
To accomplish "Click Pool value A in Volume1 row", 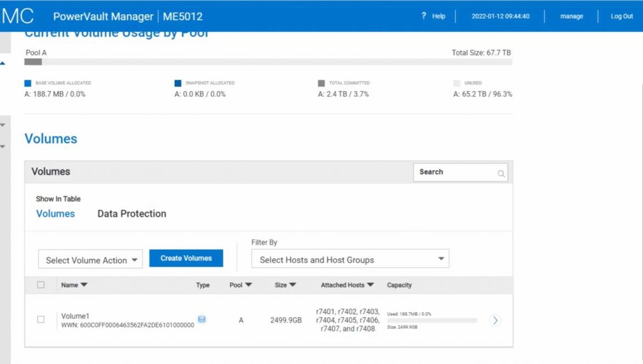I will coord(241,320).
